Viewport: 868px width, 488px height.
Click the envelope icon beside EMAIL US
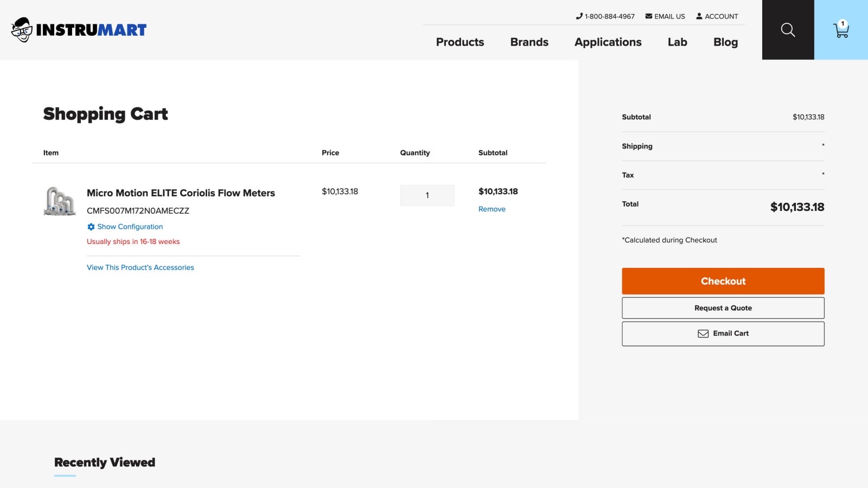point(649,16)
